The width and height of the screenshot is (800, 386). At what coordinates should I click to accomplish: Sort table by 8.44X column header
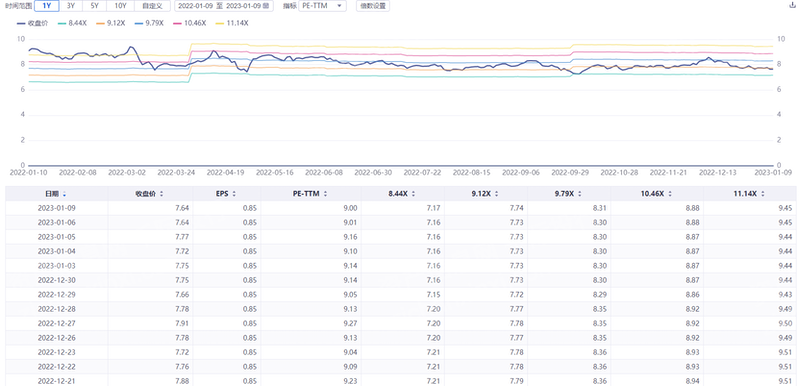(x=403, y=194)
